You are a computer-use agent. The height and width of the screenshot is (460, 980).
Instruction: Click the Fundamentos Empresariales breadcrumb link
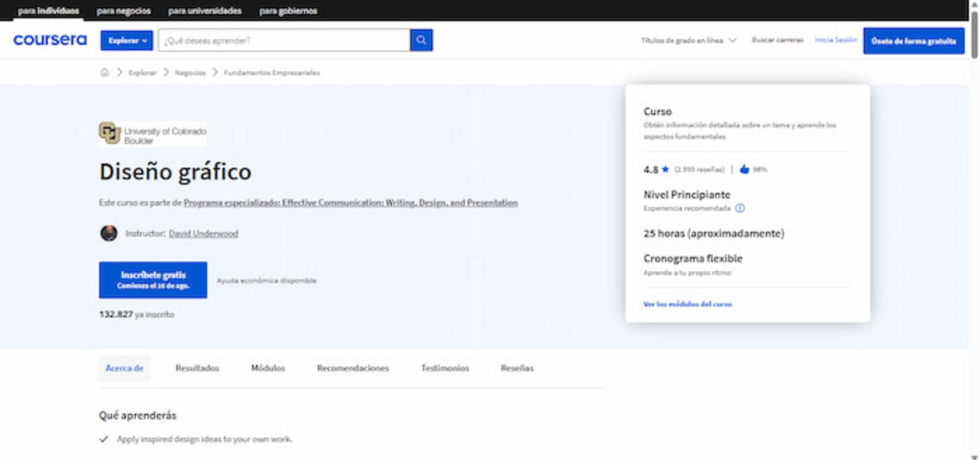[271, 72]
